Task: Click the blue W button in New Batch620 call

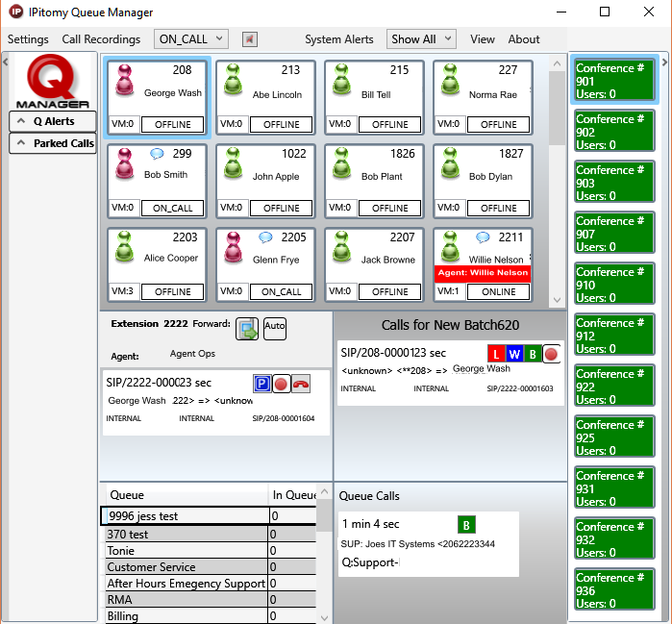Action: coord(514,354)
